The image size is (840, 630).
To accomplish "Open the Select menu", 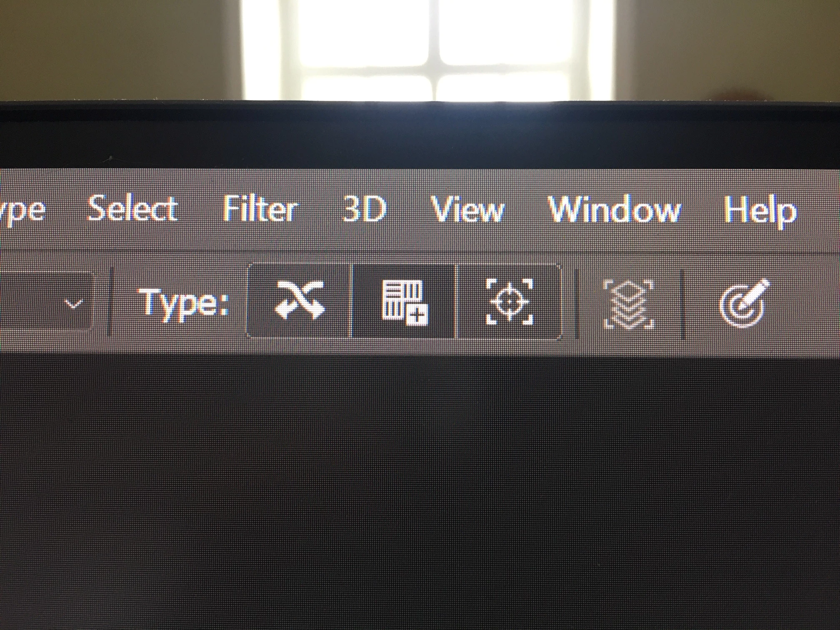I will [132, 208].
